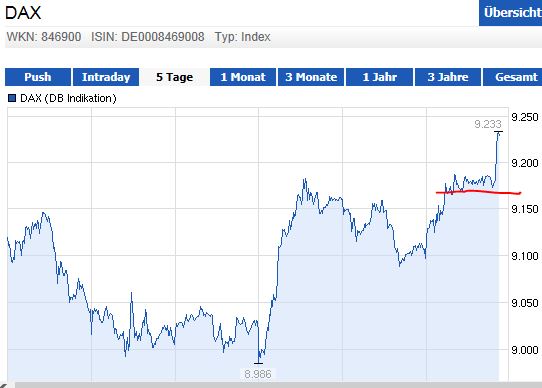
Task: Select the Push chart tab
Action: (x=38, y=77)
